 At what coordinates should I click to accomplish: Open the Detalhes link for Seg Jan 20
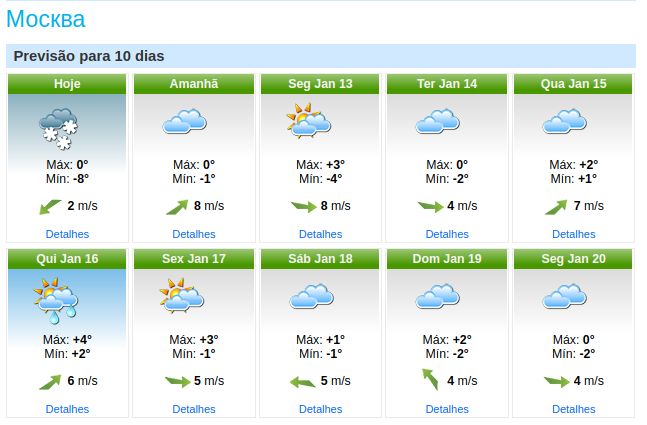pyautogui.click(x=574, y=409)
